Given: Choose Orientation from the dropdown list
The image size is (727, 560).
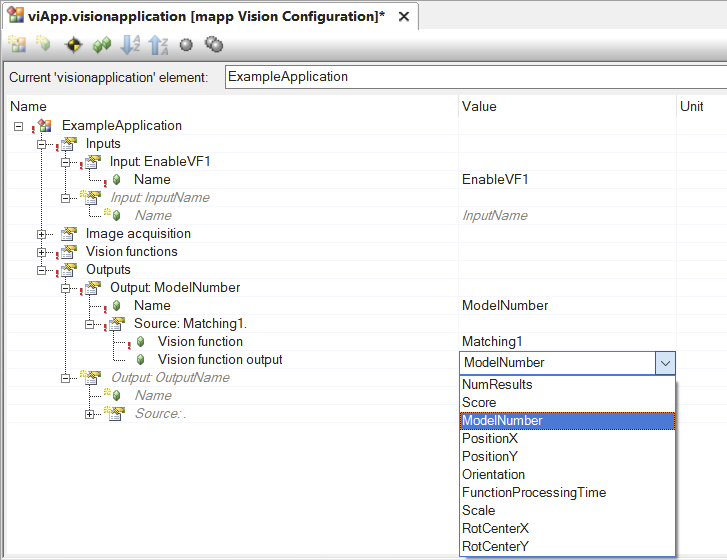Looking at the screenshot, I should tap(567, 475).
